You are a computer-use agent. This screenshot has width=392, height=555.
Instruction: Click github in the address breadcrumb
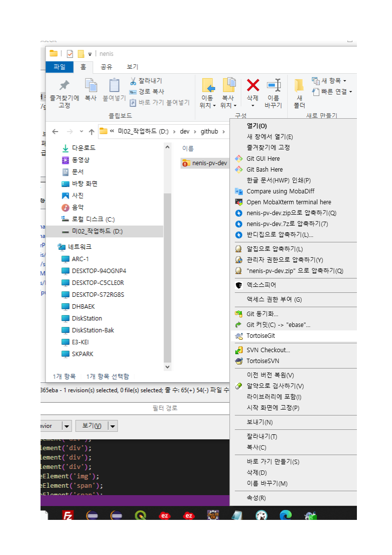tap(210, 131)
